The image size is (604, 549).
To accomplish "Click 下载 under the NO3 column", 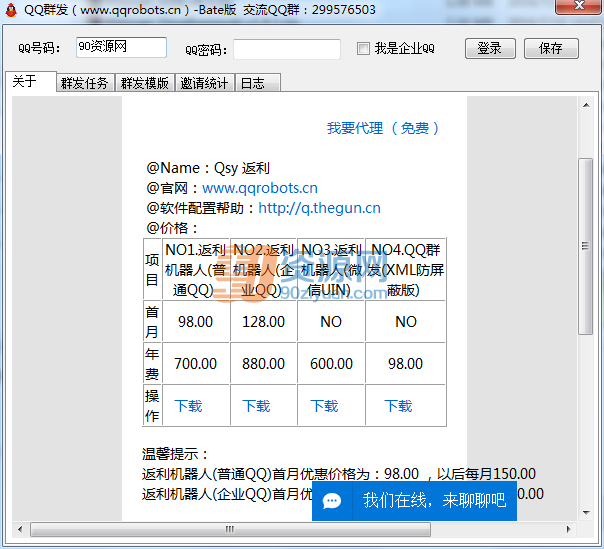I will (324, 406).
